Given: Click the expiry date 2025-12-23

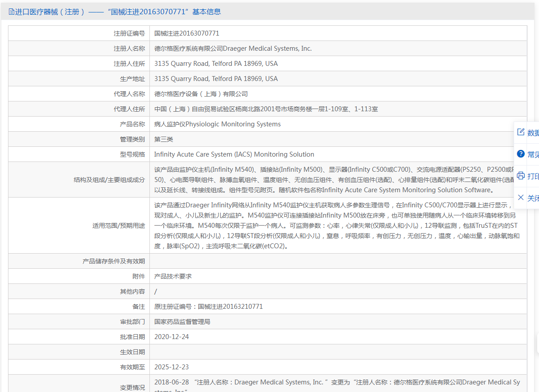Looking at the screenshot, I should [172, 367].
